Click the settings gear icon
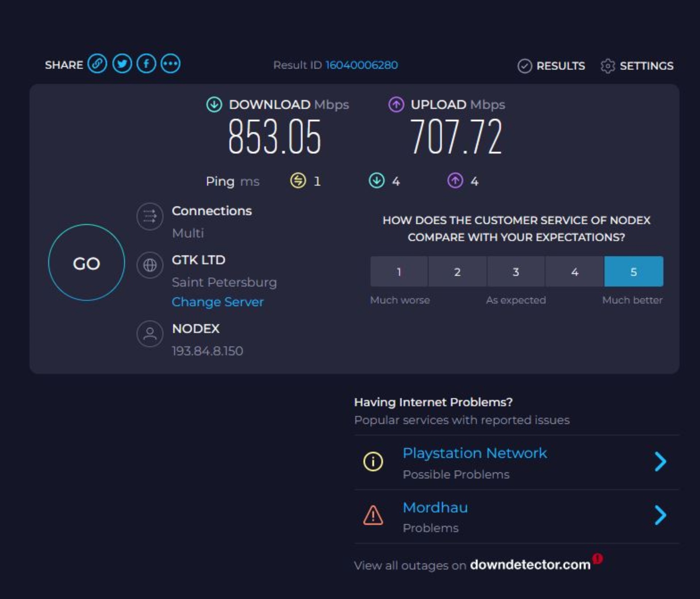 pyautogui.click(x=608, y=66)
